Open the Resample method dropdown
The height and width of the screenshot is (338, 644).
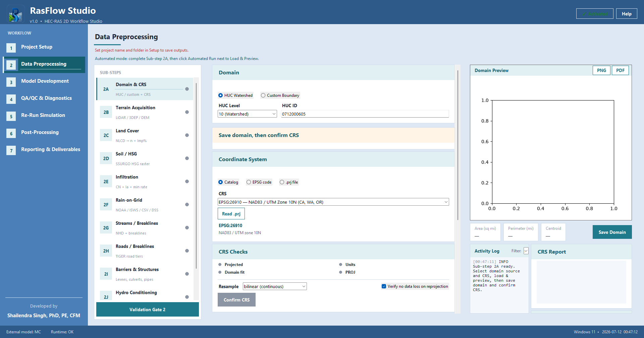pos(275,286)
